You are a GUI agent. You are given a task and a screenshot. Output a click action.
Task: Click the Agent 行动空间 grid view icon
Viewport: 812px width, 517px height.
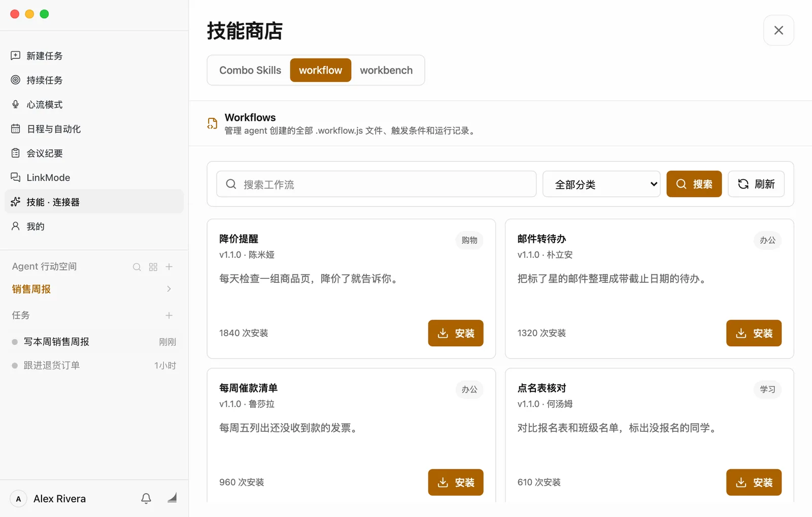pos(153,267)
